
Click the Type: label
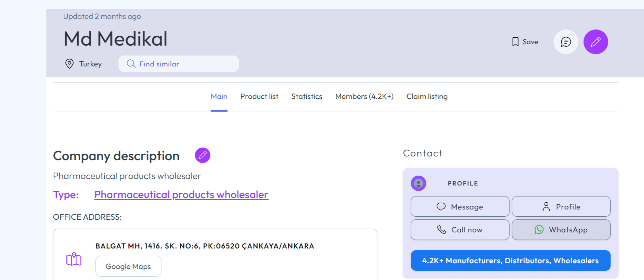tap(66, 195)
